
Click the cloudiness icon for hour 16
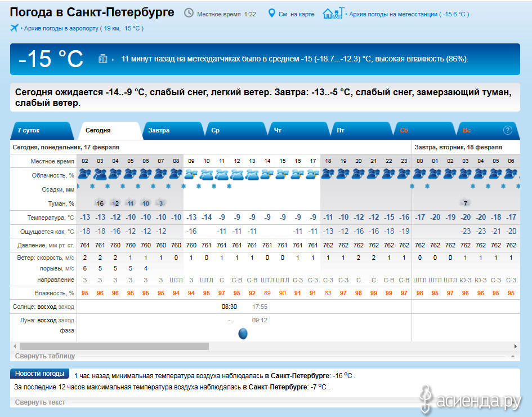(298, 175)
